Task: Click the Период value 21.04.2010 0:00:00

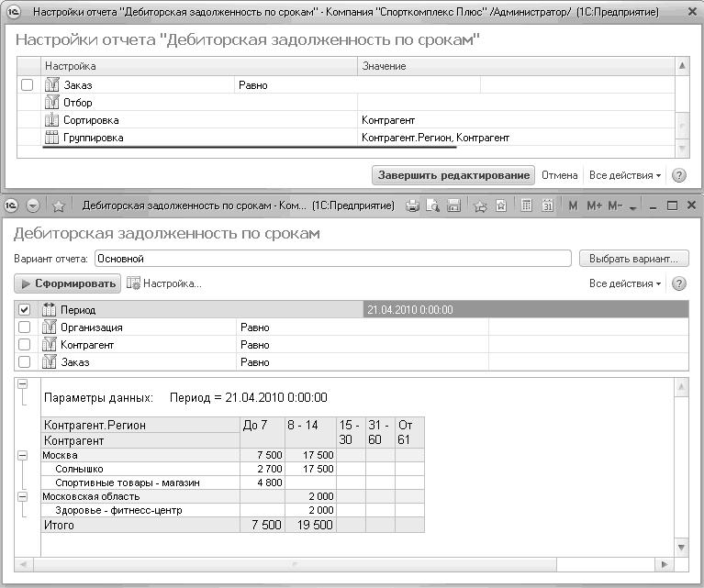Action: [x=525, y=310]
